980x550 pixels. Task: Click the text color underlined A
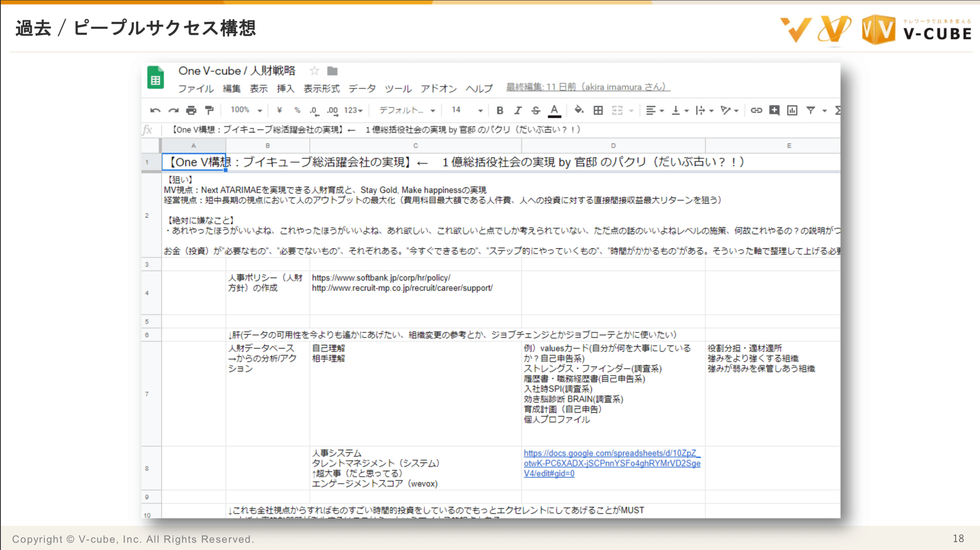click(554, 110)
